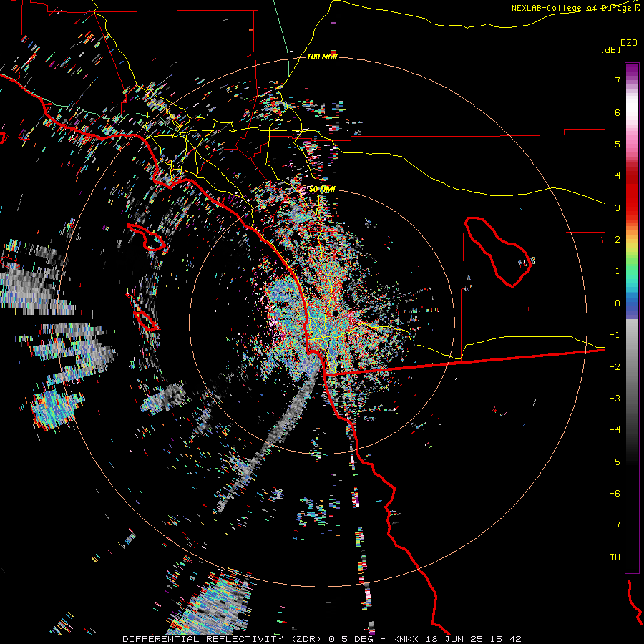Click the 2 value on the color scale
The height and width of the screenshot is (644, 644).
(x=618, y=240)
